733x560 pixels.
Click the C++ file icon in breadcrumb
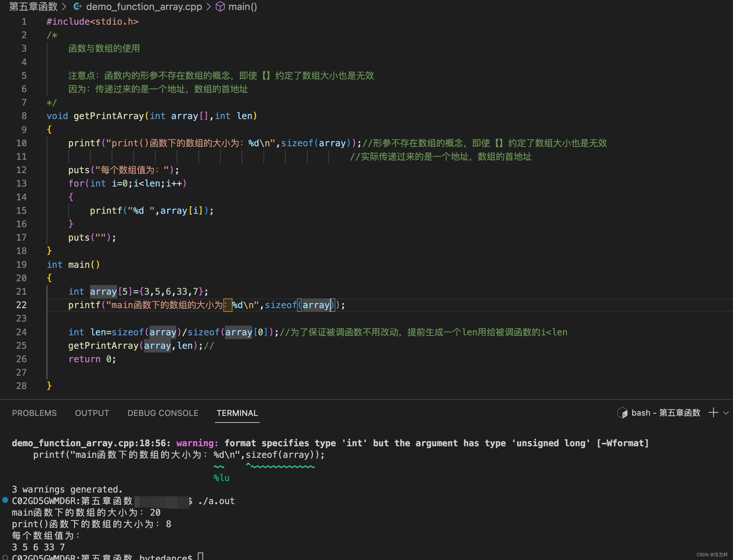pos(77,6)
